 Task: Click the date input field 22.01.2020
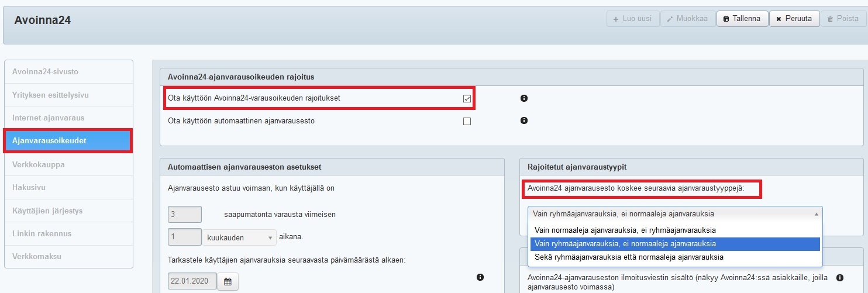192,281
